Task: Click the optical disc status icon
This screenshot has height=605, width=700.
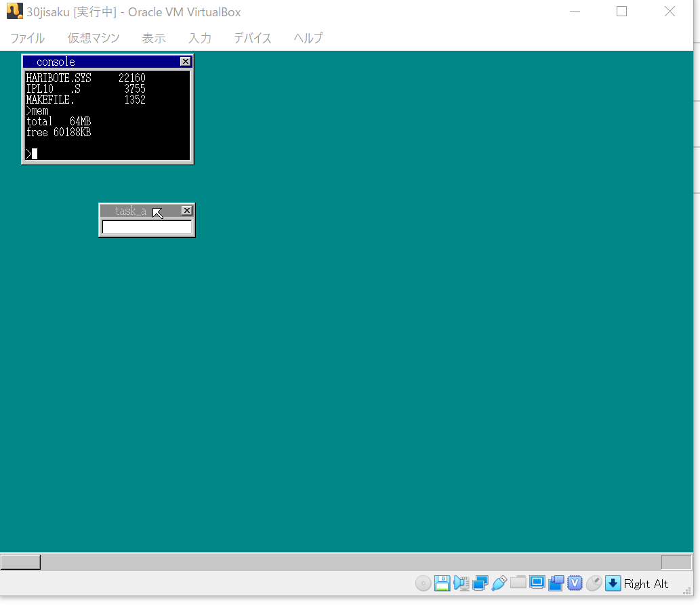Action: coord(423,583)
